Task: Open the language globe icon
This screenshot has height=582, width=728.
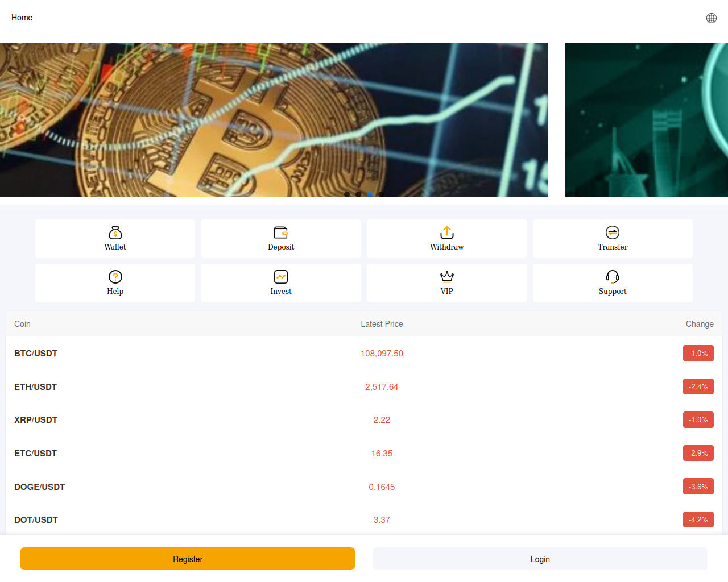Action: 712,18
